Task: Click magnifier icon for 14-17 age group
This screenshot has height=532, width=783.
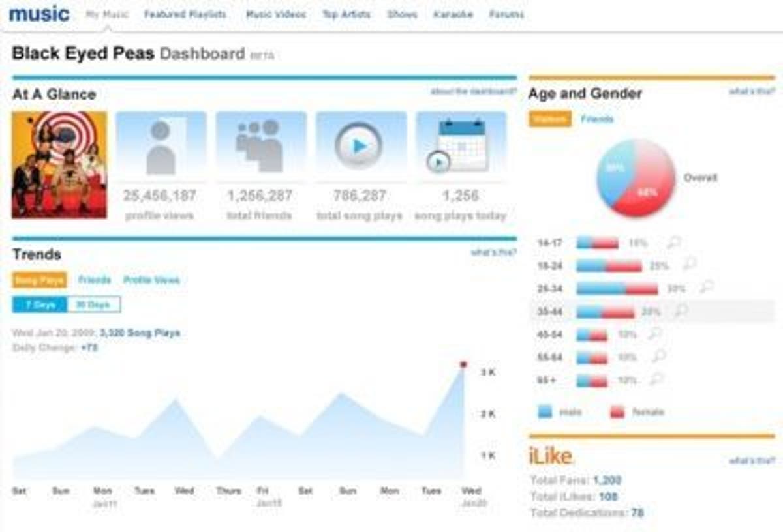Action: pos(673,243)
